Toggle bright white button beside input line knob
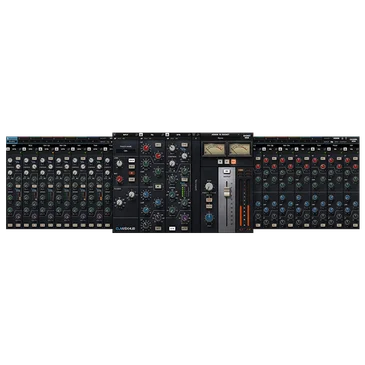 point(132,160)
